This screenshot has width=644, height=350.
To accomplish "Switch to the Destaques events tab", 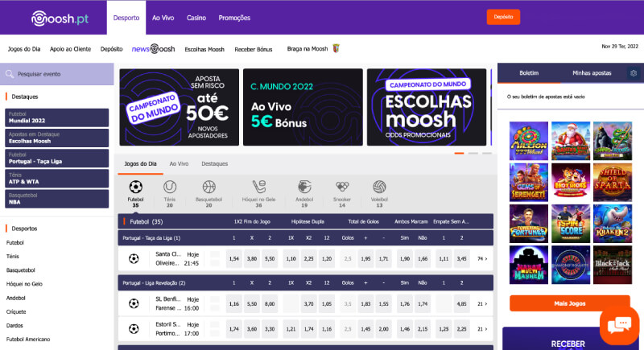I will [214, 163].
